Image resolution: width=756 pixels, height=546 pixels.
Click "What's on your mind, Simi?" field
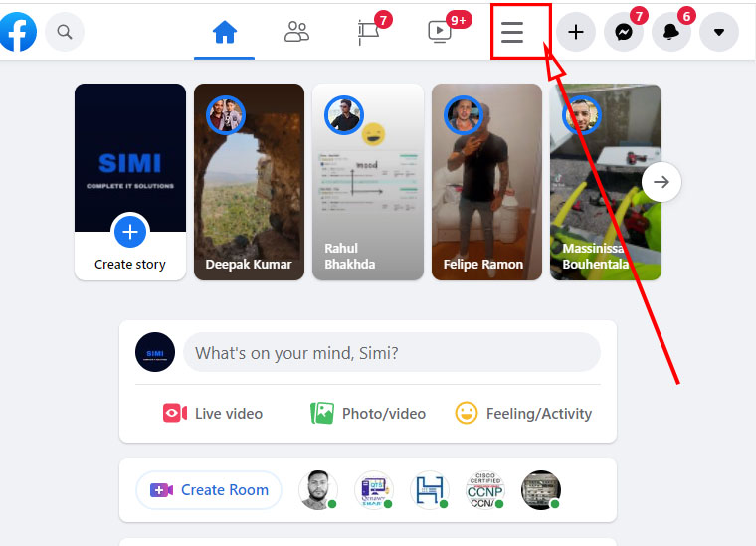pos(392,352)
